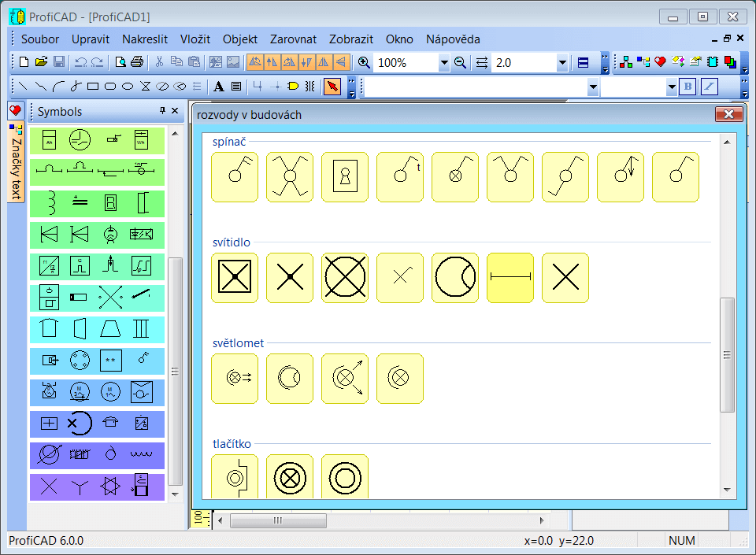The image size is (756, 555).
Task: Pick the six-pointed star symbol in Symbols panel
Action: click(110, 486)
